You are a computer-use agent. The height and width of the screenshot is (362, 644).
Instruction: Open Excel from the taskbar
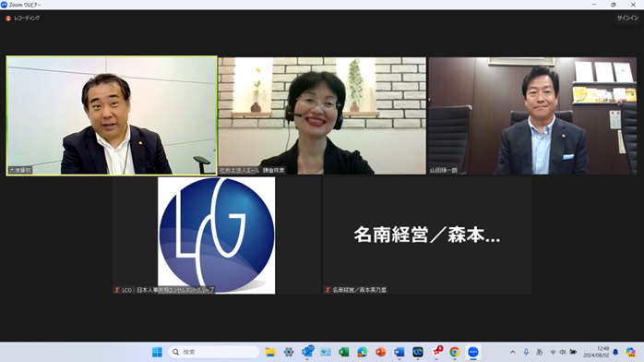(x=344, y=352)
